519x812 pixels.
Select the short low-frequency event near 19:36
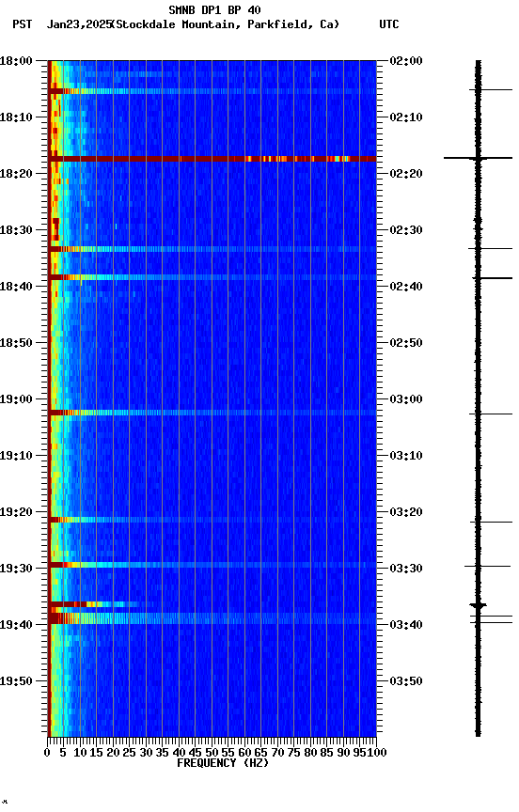tap(93, 604)
